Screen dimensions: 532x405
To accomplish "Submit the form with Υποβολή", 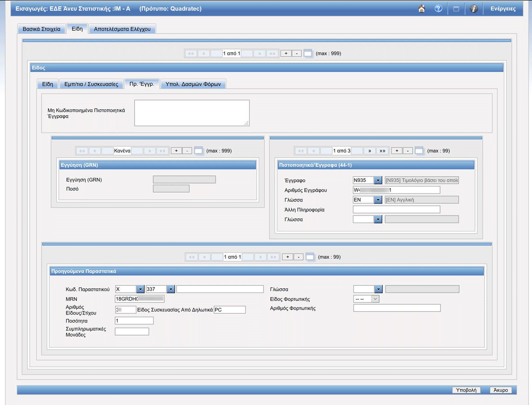I will pyautogui.click(x=466, y=390).
